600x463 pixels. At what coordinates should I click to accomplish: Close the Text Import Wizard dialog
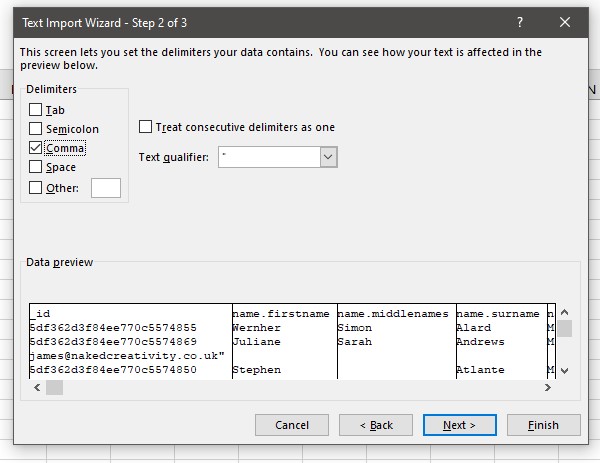click(x=565, y=22)
